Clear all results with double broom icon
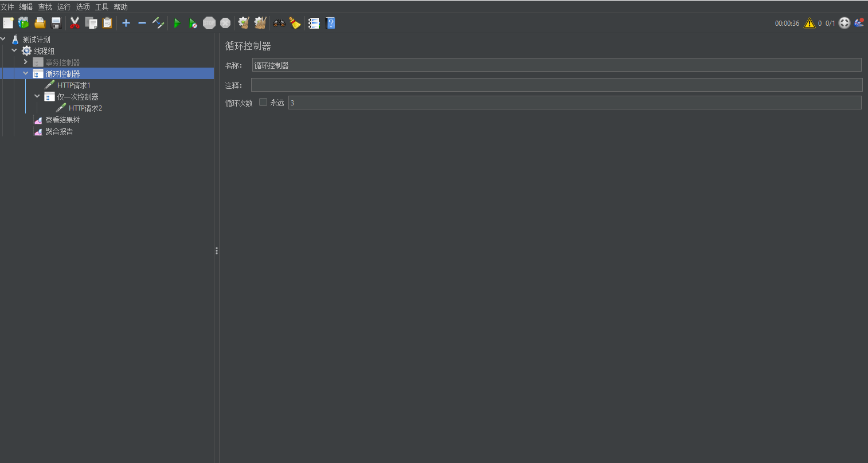The width and height of the screenshot is (868, 463). (x=260, y=23)
